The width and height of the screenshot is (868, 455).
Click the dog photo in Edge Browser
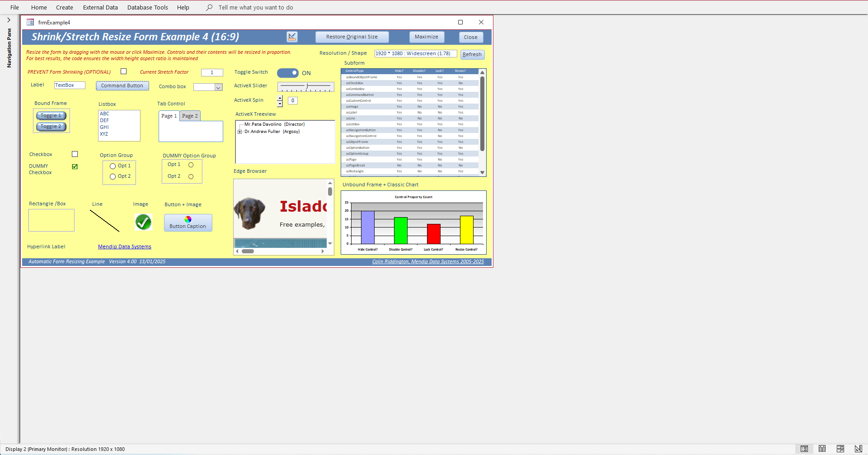[249, 213]
